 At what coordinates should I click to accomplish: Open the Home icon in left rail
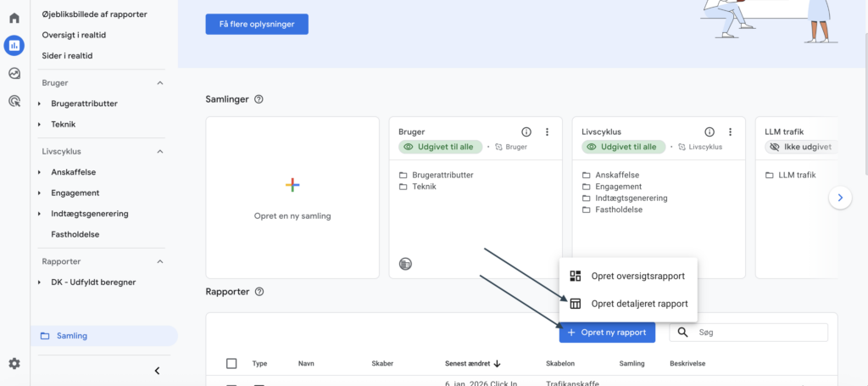(x=14, y=18)
